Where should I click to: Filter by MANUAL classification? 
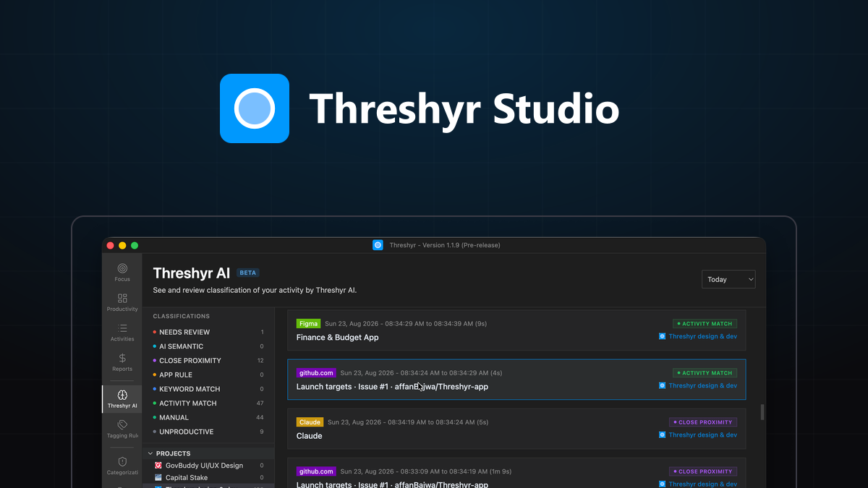[208, 417]
